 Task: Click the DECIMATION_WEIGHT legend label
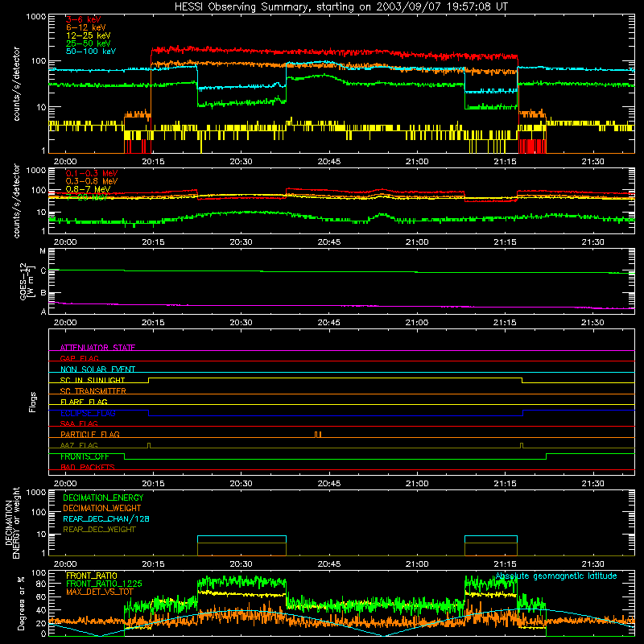pos(102,508)
